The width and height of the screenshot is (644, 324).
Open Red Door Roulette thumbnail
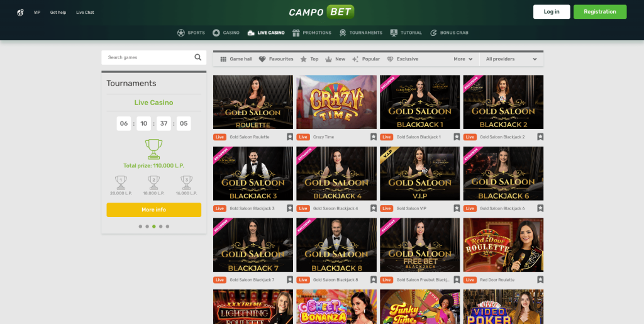(x=503, y=245)
